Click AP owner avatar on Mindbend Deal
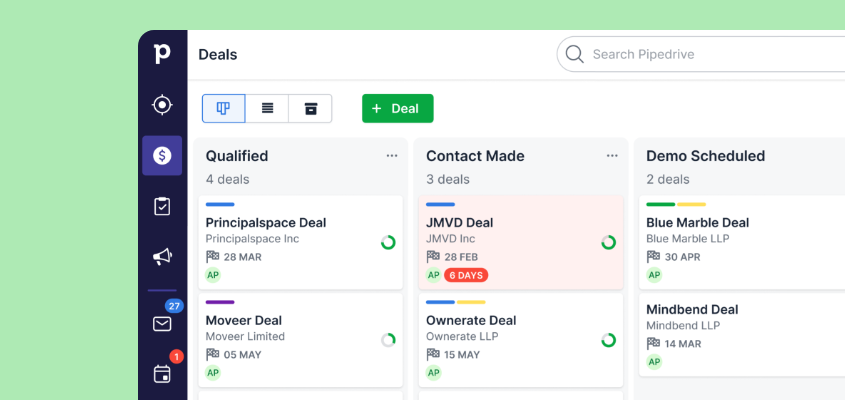The image size is (845, 400). pyautogui.click(x=654, y=362)
